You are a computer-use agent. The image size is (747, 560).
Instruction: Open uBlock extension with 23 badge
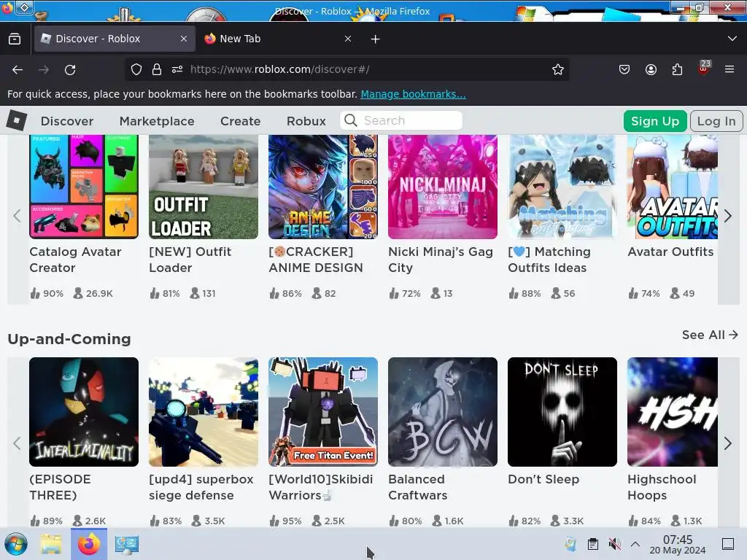(704, 68)
